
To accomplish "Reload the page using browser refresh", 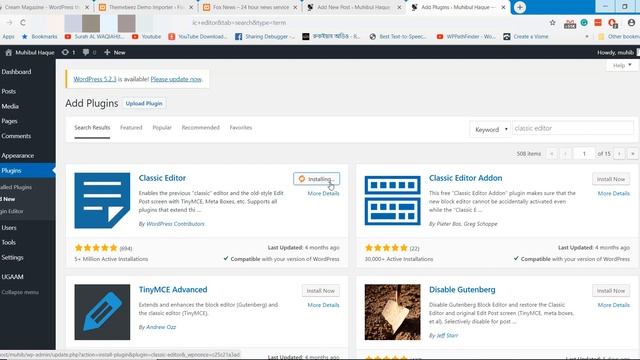I will click(x=23, y=23).
